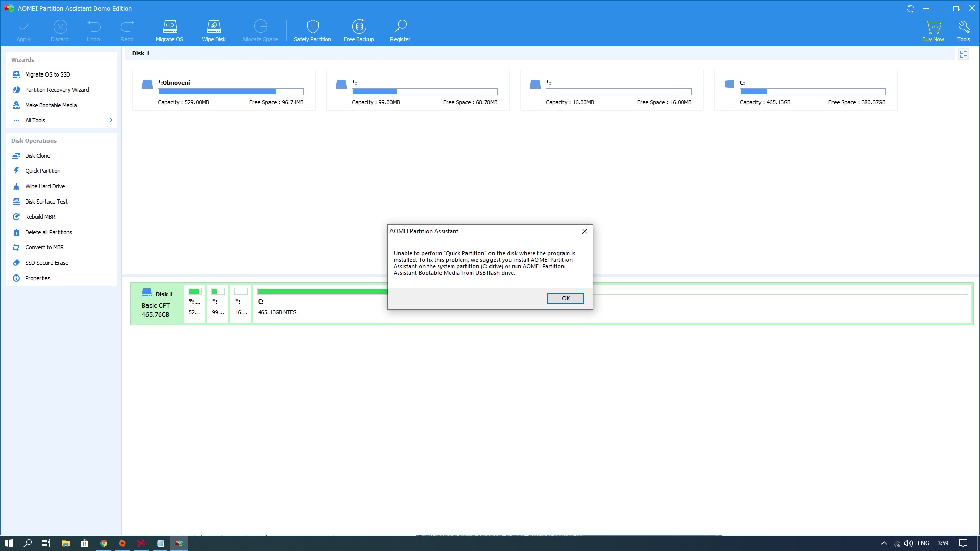Open Chrome from the Windows taskbar
Image resolution: width=980 pixels, height=551 pixels.
coord(104,543)
